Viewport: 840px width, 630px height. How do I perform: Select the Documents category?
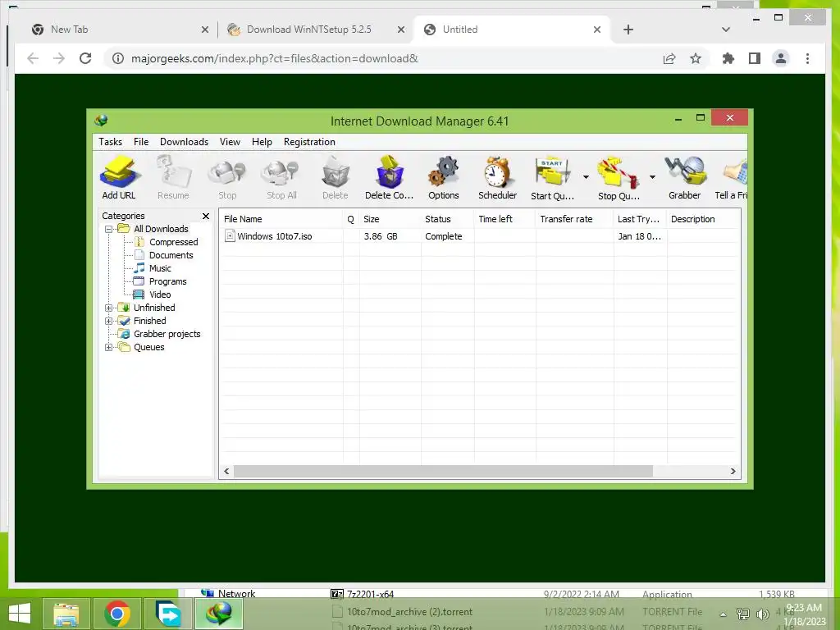click(171, 255)
